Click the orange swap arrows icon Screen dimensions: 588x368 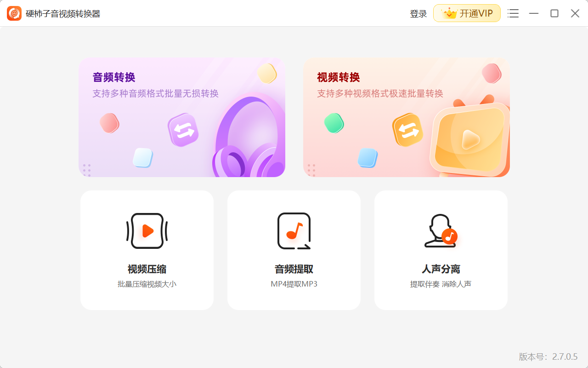pyautogui.click(x=408, y=130)
